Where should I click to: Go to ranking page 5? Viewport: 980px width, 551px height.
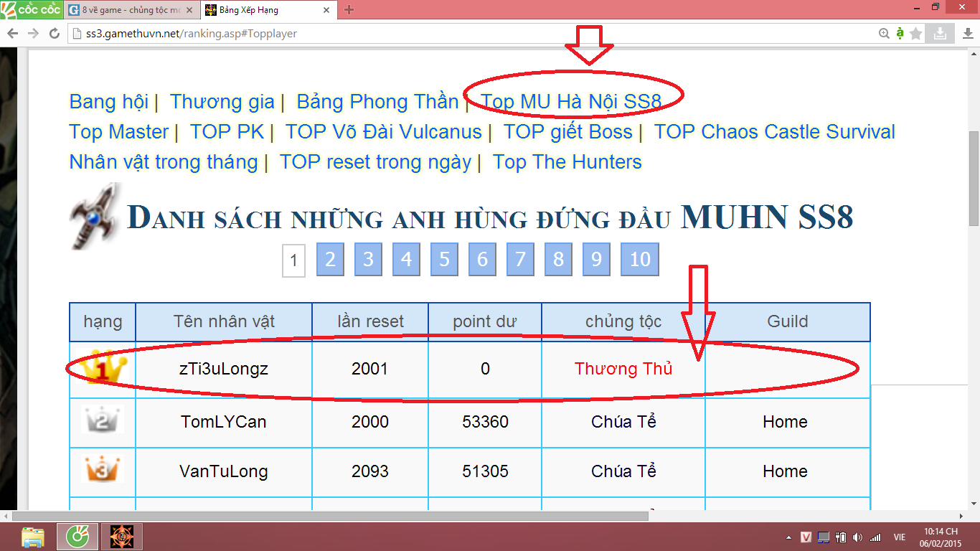[x=444, y=260]
